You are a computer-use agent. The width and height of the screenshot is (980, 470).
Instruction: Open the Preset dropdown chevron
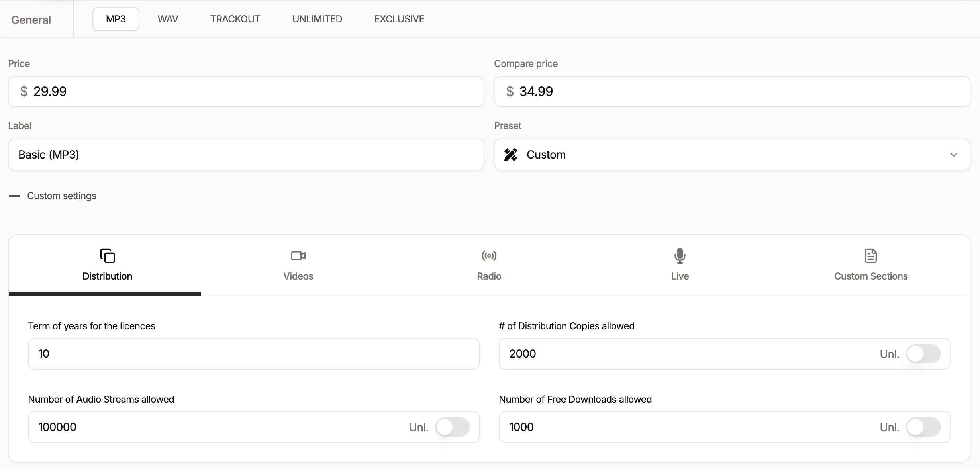coord(953,155)
